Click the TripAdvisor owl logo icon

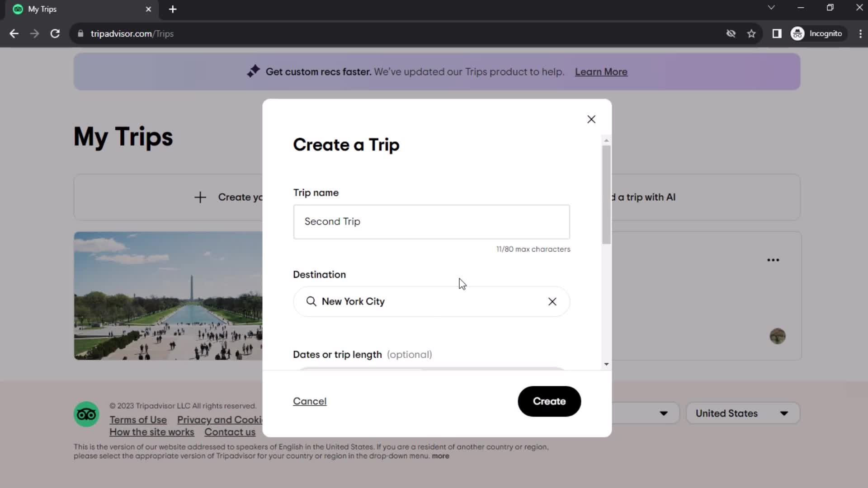click(x=86, y=414)
